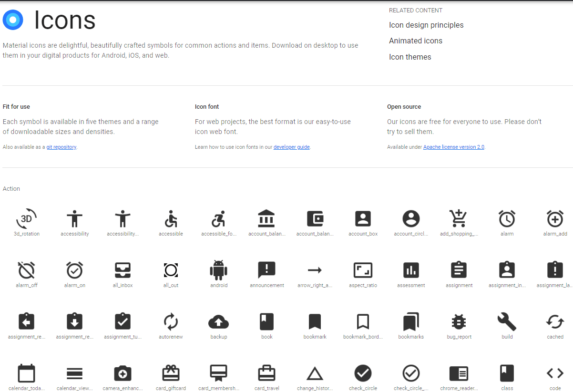Choose the card_membership icon
Screen dimensions: 573x392
pyautogui.click(x=219, y=373)
